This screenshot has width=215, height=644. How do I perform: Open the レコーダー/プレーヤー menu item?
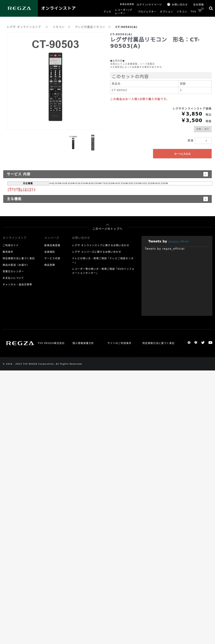click(124, 12)
